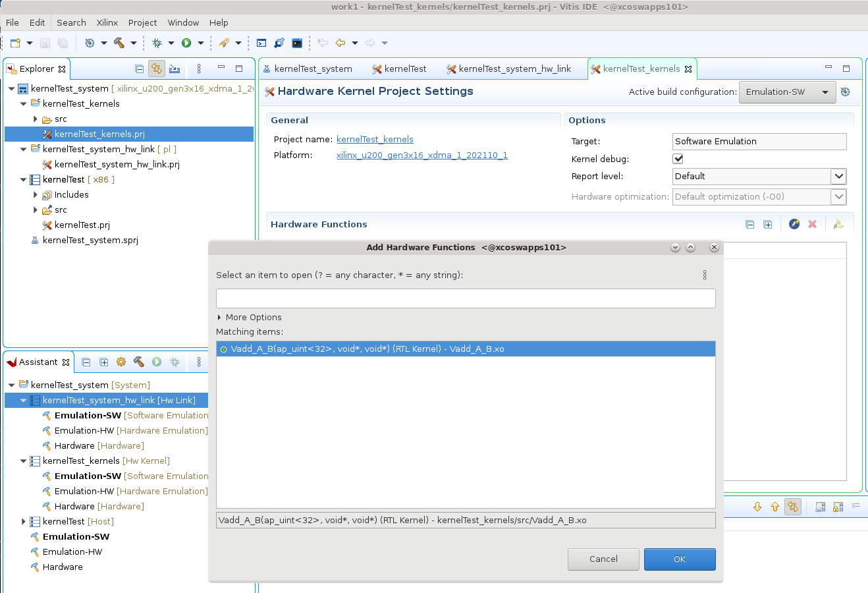Expand kernelTest [Host] in Assistant
This screenshot has height=593, width=868.
point(24,521)
